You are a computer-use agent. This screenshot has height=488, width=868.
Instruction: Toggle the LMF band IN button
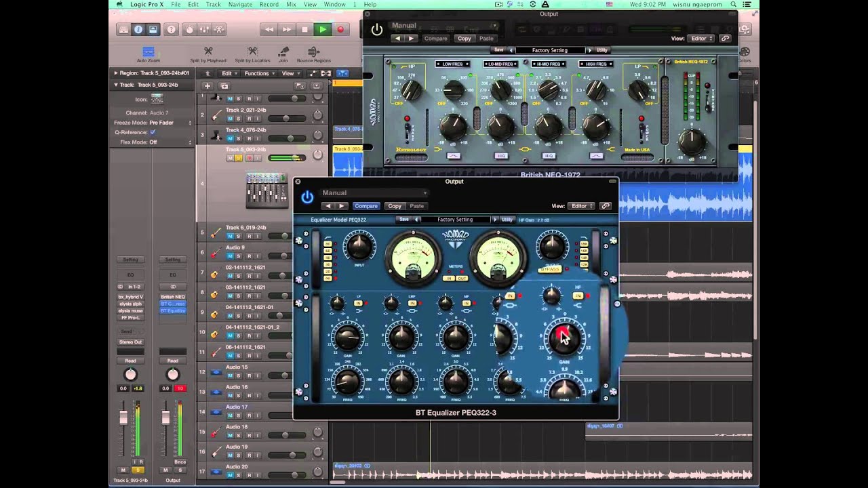coord(412,303)
